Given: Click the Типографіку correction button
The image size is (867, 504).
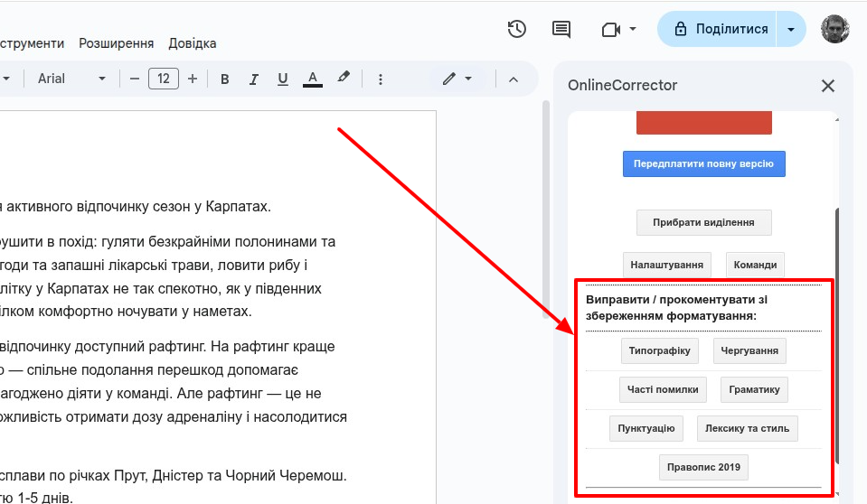Looking at the screenshot, I should [x=660, y=351].
